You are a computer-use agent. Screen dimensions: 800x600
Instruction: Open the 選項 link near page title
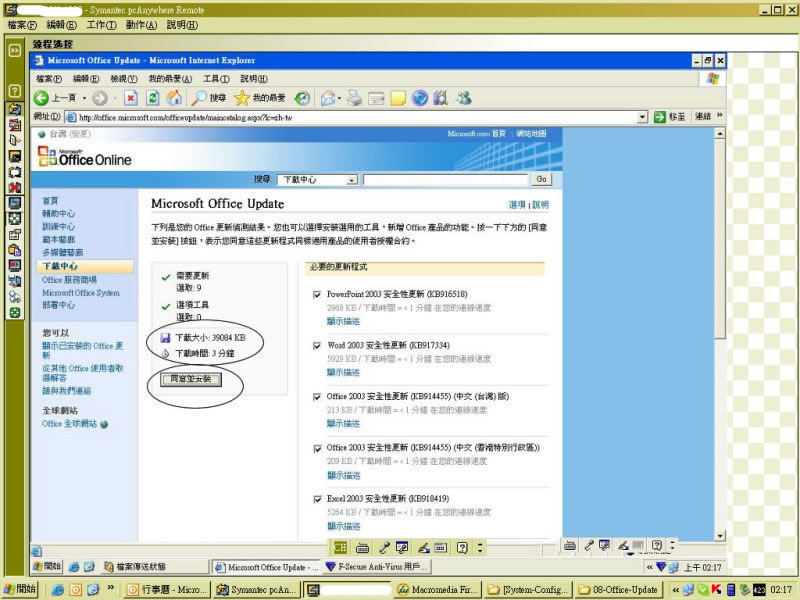(517, 205)
